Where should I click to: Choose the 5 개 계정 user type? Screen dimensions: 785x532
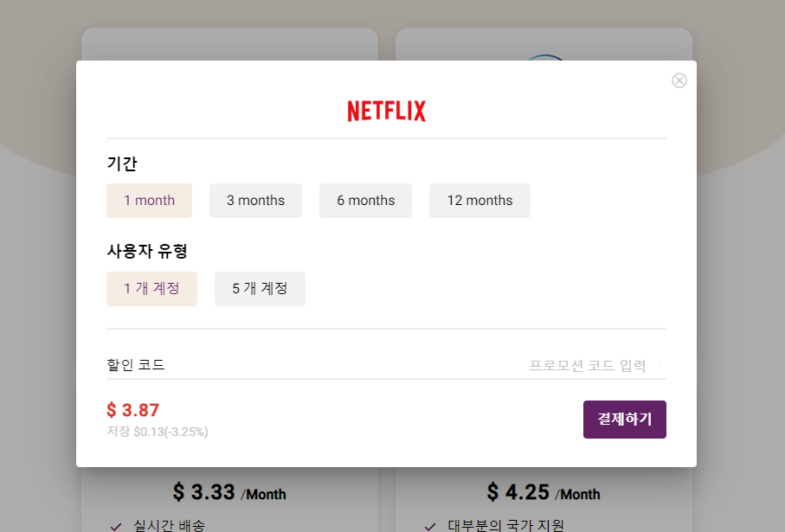(x=260, y=289)
